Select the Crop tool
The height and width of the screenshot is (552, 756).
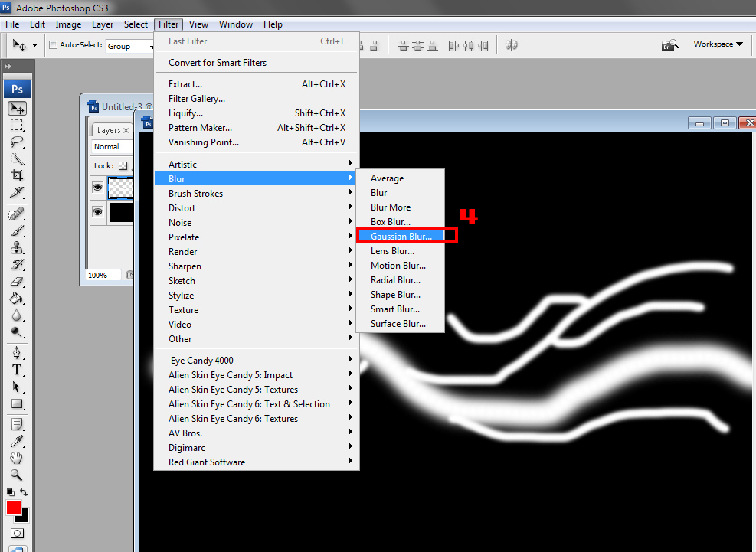click(17, 175)
